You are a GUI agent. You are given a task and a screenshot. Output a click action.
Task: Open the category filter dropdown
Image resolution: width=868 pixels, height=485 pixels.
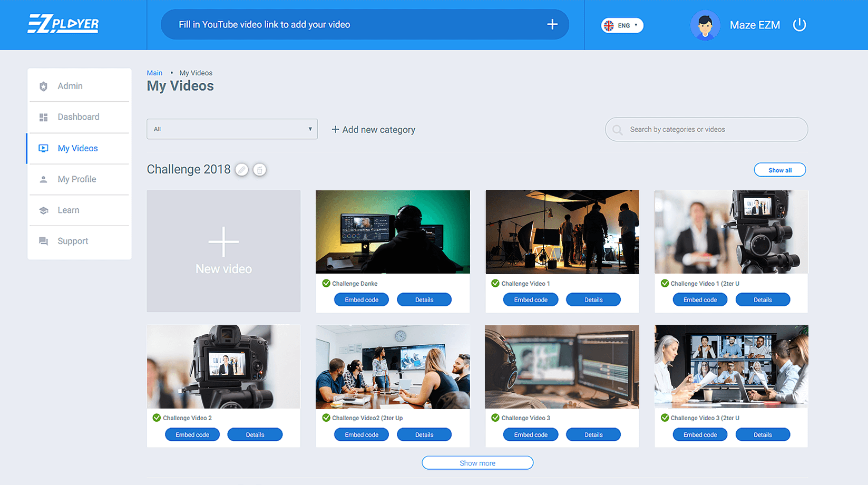click(232, 129)
